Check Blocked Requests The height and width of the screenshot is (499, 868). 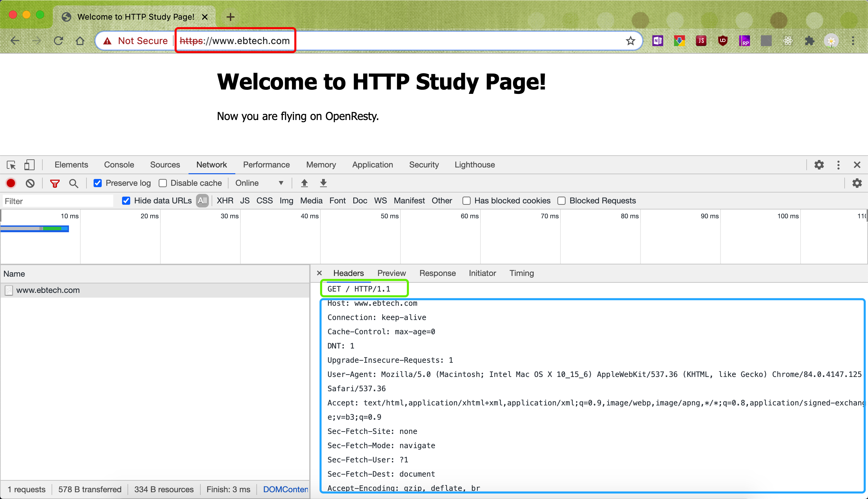click(561, 201)
